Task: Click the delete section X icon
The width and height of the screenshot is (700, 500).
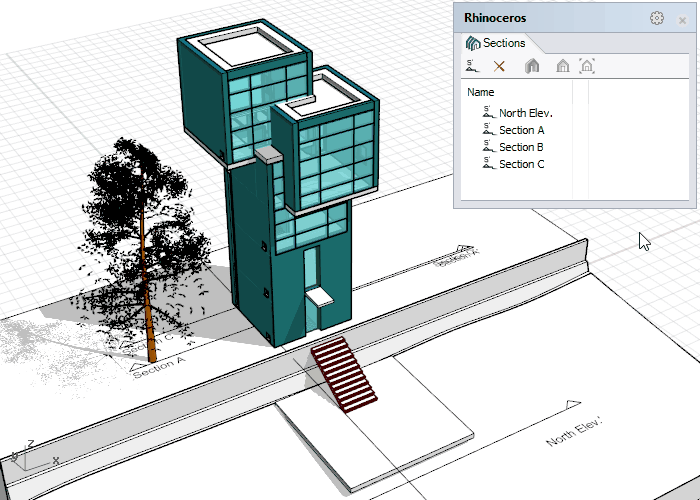Action: click(499, 66)
